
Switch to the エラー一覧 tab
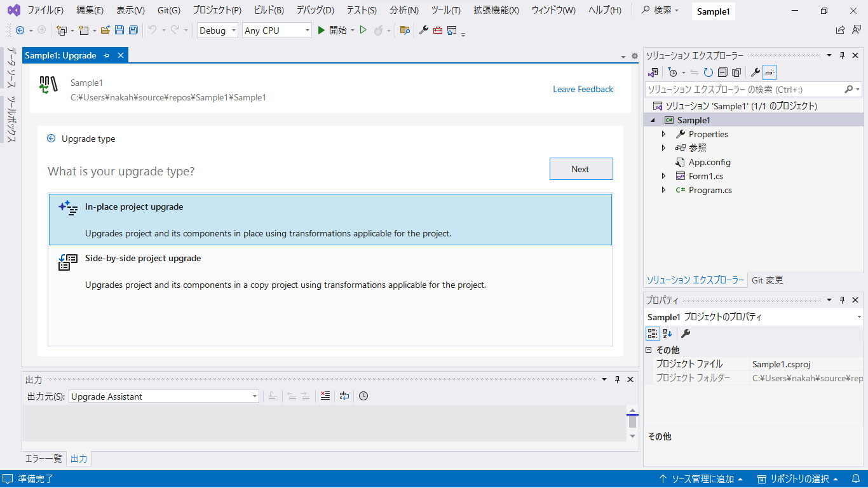coord(44,459)
